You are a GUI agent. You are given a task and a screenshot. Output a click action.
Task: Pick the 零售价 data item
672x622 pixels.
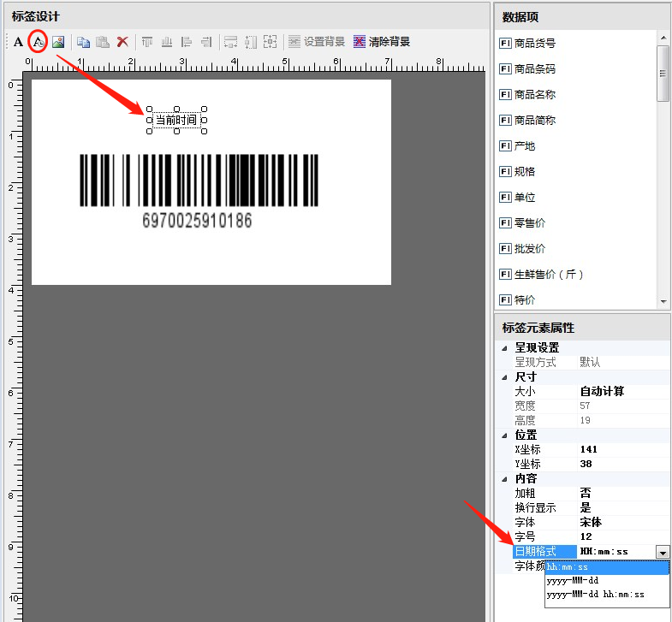click(x=522, y=223)
